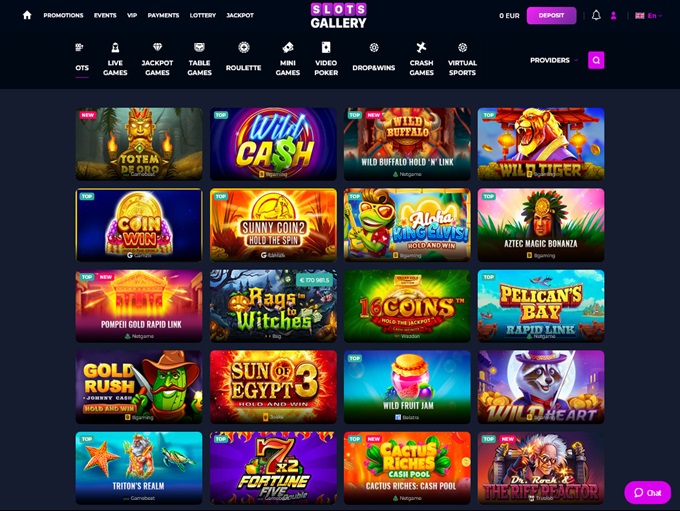This screenshot has height=511, width=680.
Task: Open the Promotions menu item
Action: [63, 15]
